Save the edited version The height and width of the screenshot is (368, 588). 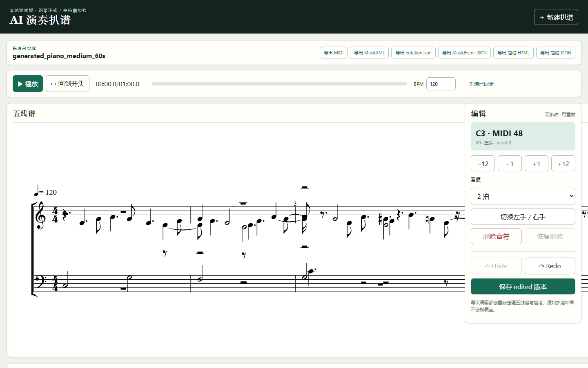point(523,287)
